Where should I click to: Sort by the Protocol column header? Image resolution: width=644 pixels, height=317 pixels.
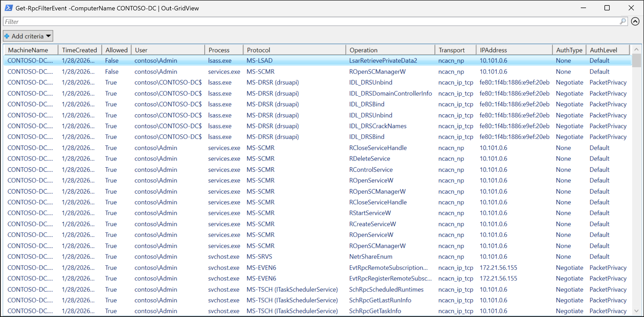[258, 50]
